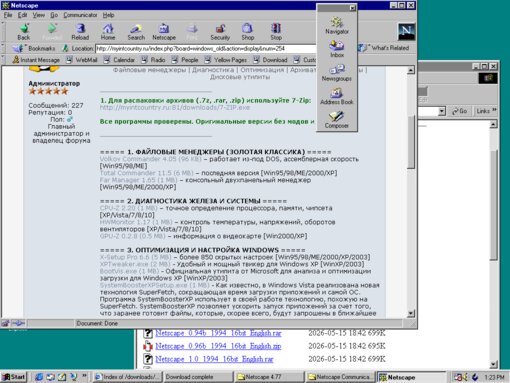Open WebMail on the personal toolbar
Viewport: 510px width, 383px height.
click(x=82, y=60)
